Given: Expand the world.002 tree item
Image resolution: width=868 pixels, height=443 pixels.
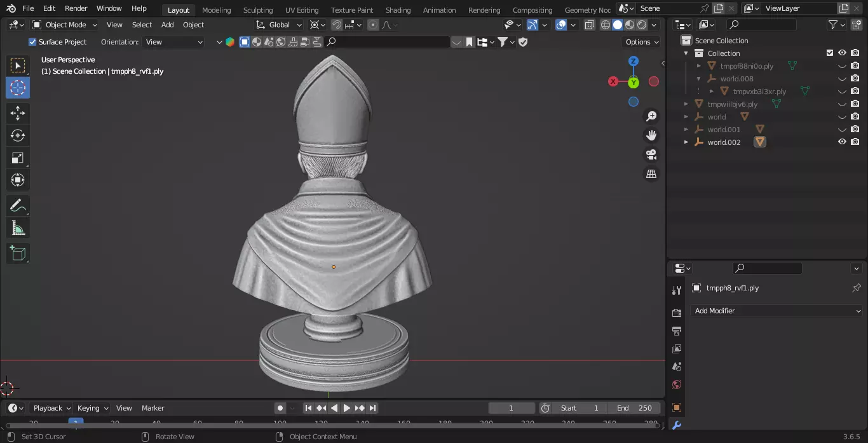Looking at the screenshot, I should tap(686, 142).
